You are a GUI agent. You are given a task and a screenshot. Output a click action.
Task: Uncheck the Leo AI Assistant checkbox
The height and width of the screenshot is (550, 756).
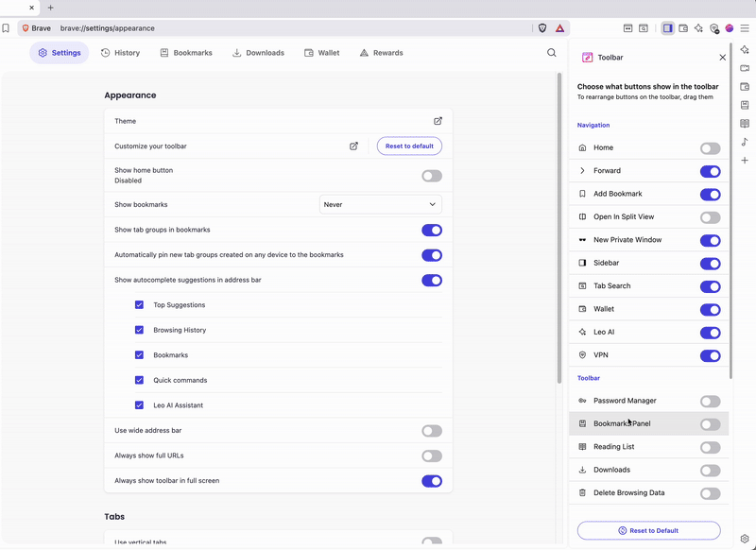(x=139, y=405)
